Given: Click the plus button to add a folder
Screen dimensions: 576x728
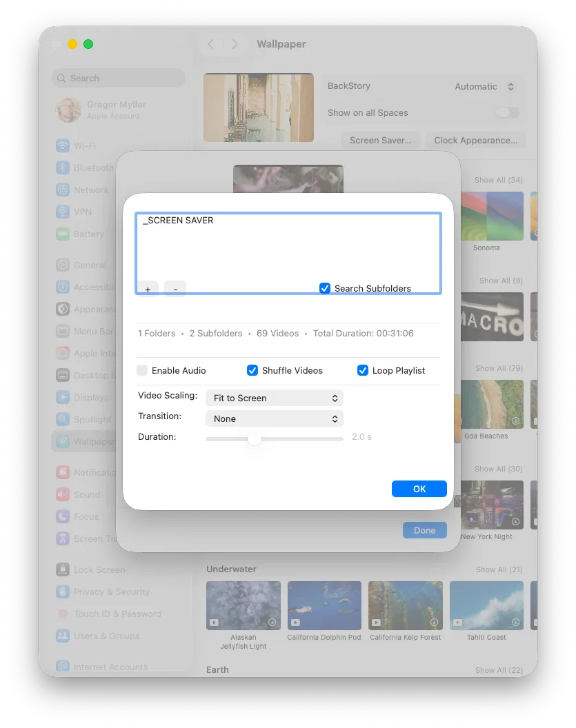Looking at the screenshot, I should coord(148,289).
